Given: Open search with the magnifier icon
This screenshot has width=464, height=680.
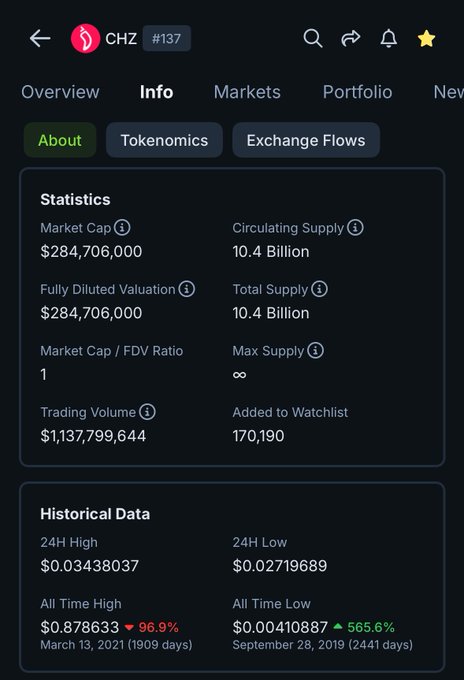Looking at the screenshot, I should coord(313,39).
